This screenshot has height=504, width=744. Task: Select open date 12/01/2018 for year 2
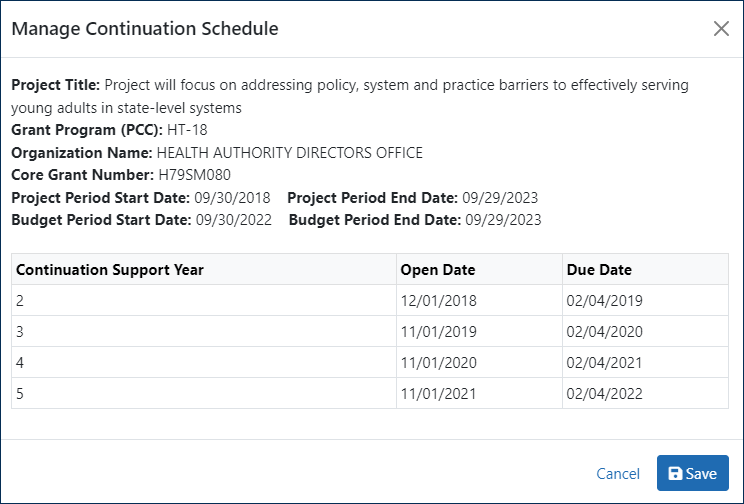click(x=479, y=300)
